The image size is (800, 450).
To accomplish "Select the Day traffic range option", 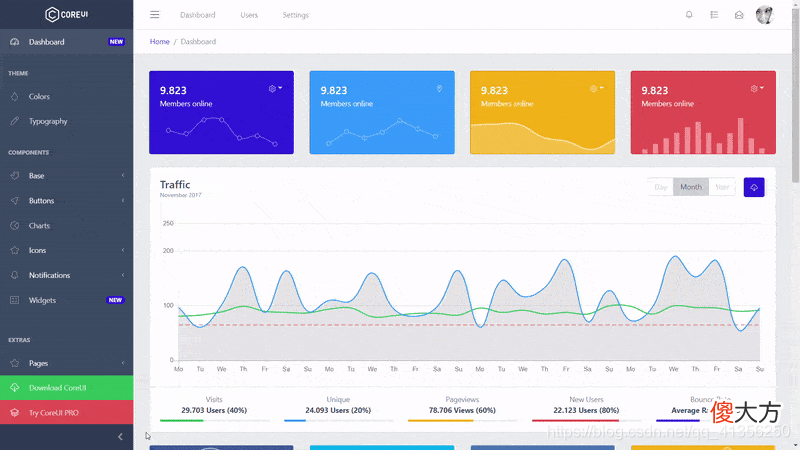I will [661, 187].
